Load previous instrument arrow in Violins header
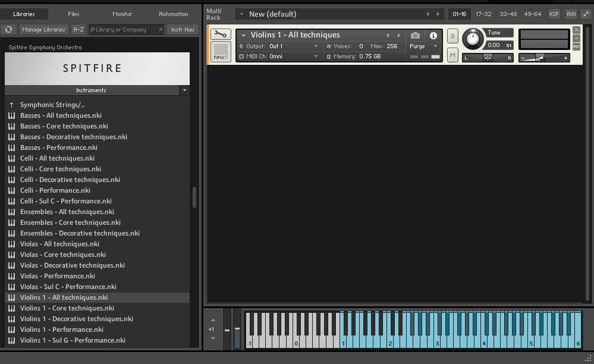The image size is (594, 364). [x=388, y=35]
